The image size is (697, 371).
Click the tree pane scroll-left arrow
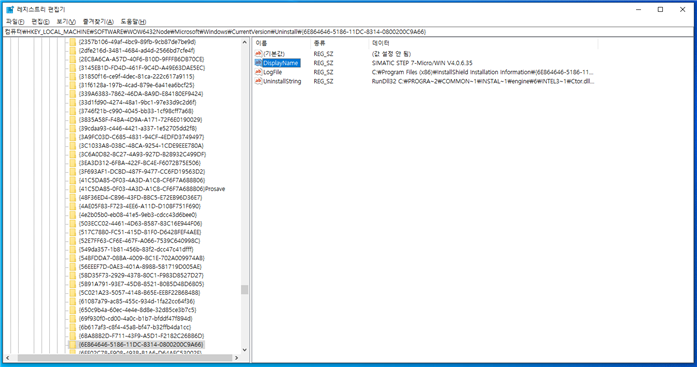coord(8,358)
